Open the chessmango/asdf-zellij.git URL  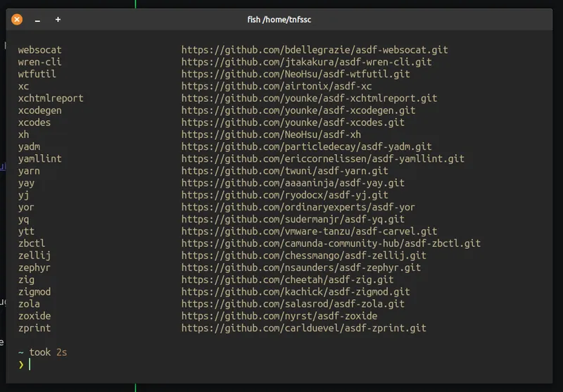(x=304, y=255)
